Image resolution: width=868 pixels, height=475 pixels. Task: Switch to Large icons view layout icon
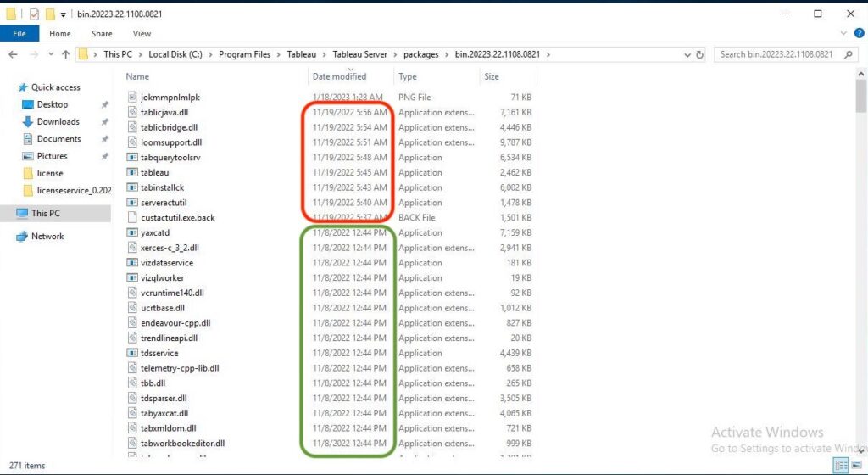[856, 465]
